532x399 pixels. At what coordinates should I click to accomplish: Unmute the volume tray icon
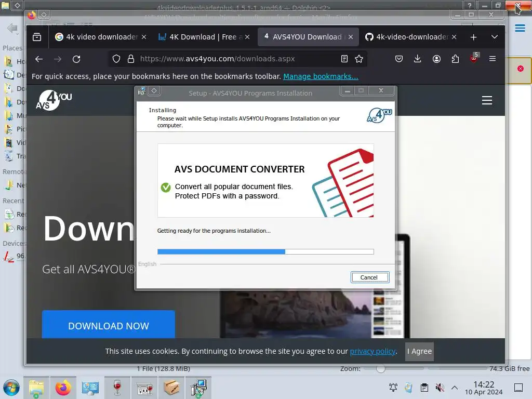pos(440,388)
